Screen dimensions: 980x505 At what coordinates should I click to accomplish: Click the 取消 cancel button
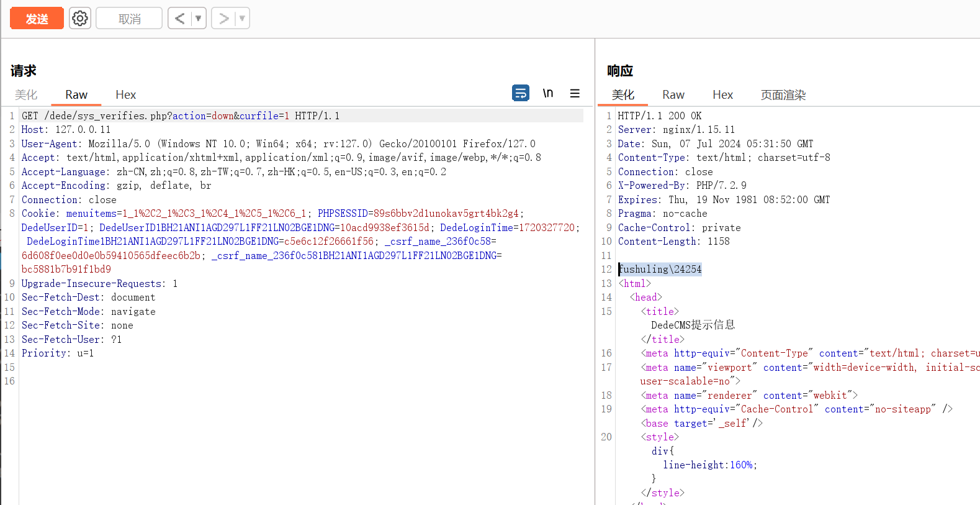(x=129, y=18)
